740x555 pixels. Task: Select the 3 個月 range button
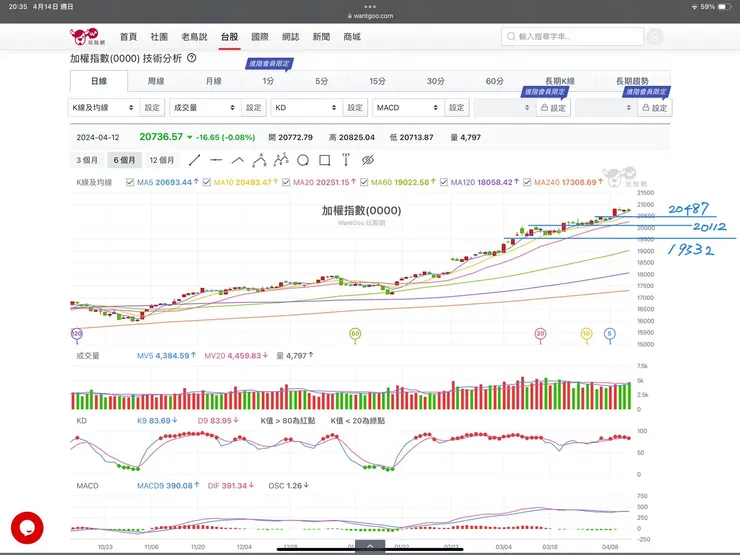(87, 160)
